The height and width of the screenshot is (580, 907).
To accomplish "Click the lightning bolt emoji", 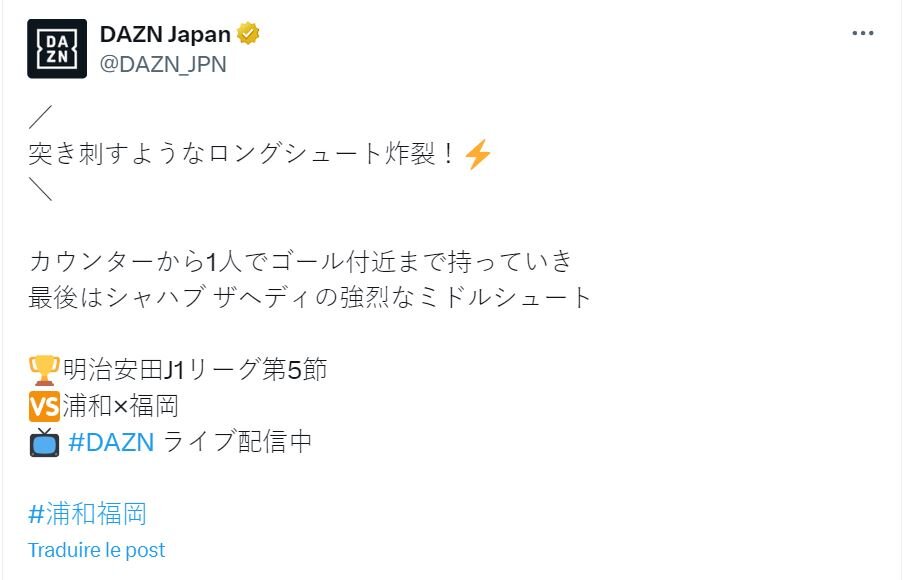I will coord(479,155).
